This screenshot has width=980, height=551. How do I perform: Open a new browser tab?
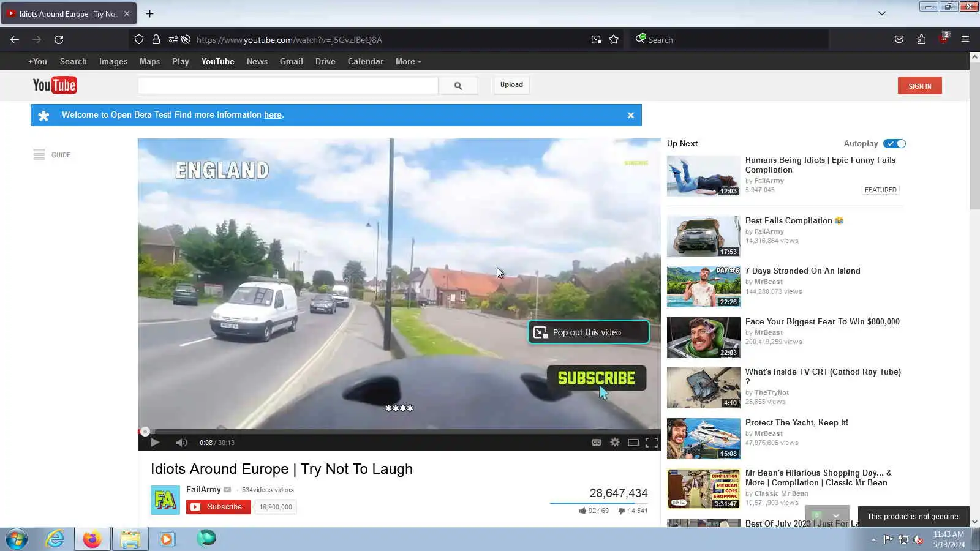click(149, 13)
